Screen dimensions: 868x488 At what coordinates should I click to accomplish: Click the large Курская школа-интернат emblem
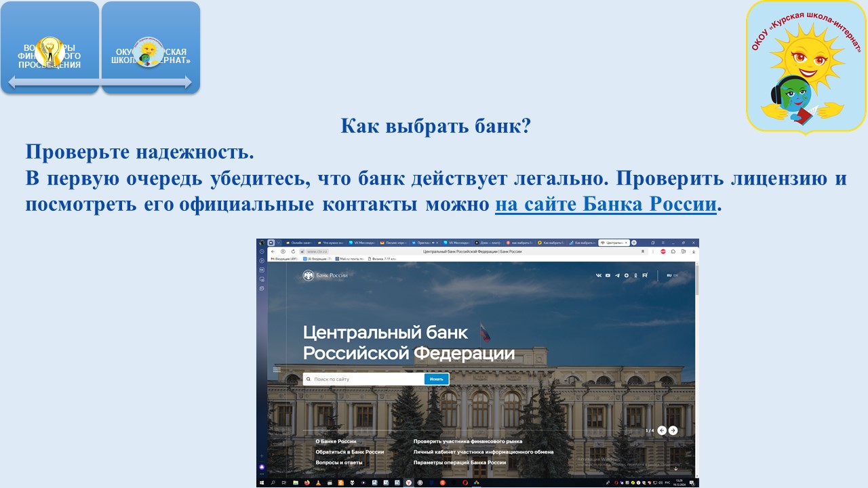(x=806, y=66)
